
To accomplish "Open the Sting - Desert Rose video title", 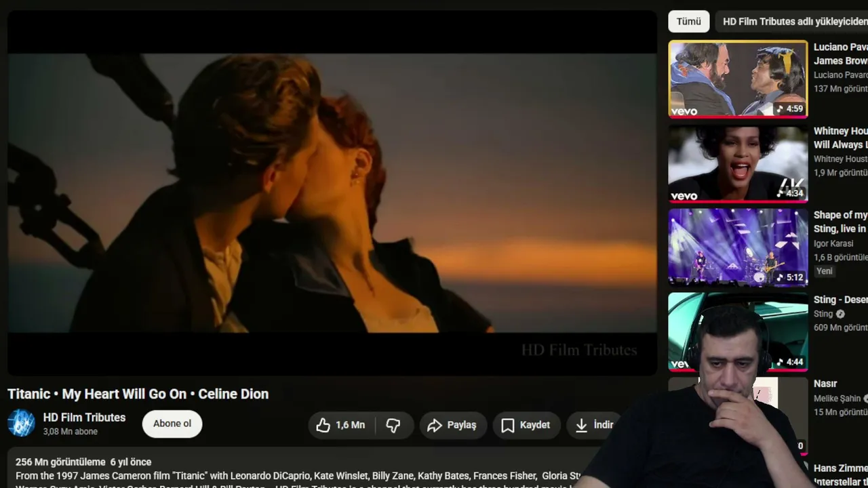I will point(841,300).
